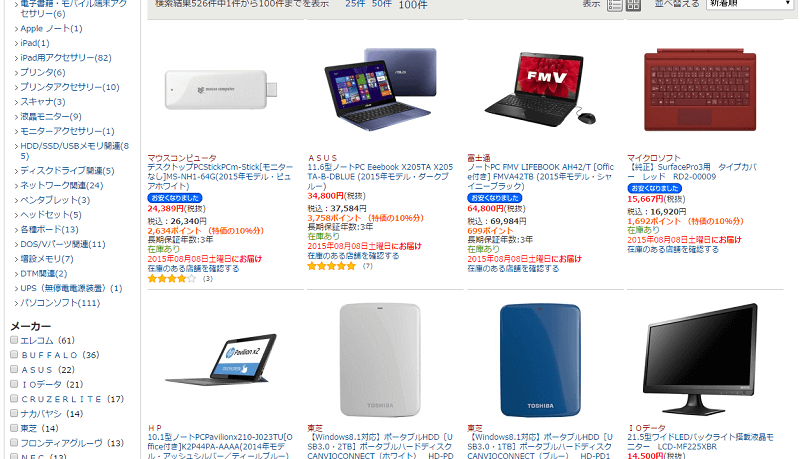Open the IO Data LCD monitor image

(700, 359)
